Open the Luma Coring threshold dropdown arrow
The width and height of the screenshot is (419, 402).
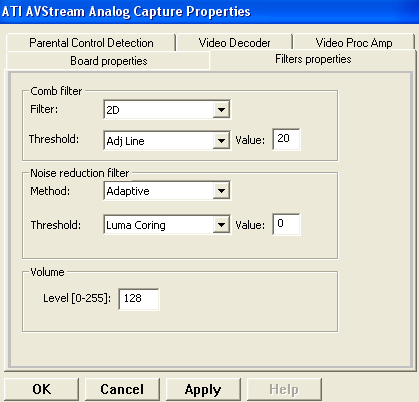click(x=221, y=225)
